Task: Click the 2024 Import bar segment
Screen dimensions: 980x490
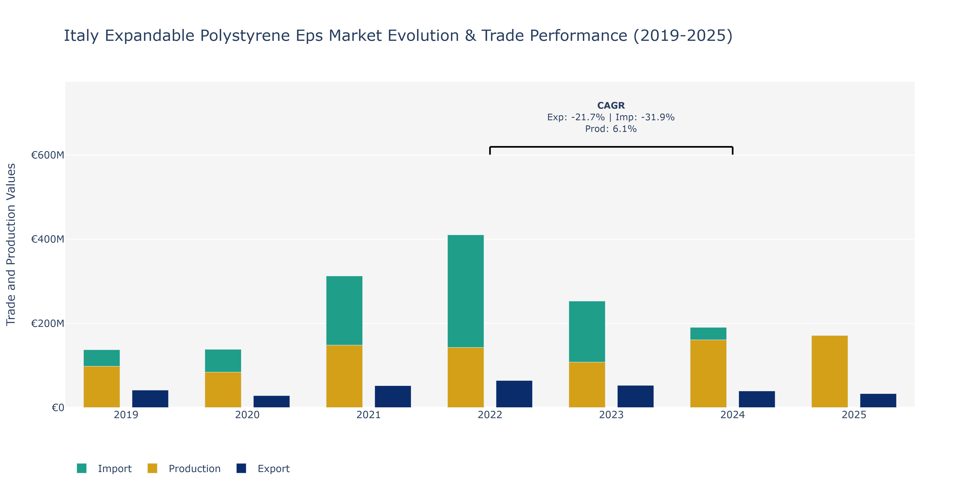Action: click(x=708, y=334)
